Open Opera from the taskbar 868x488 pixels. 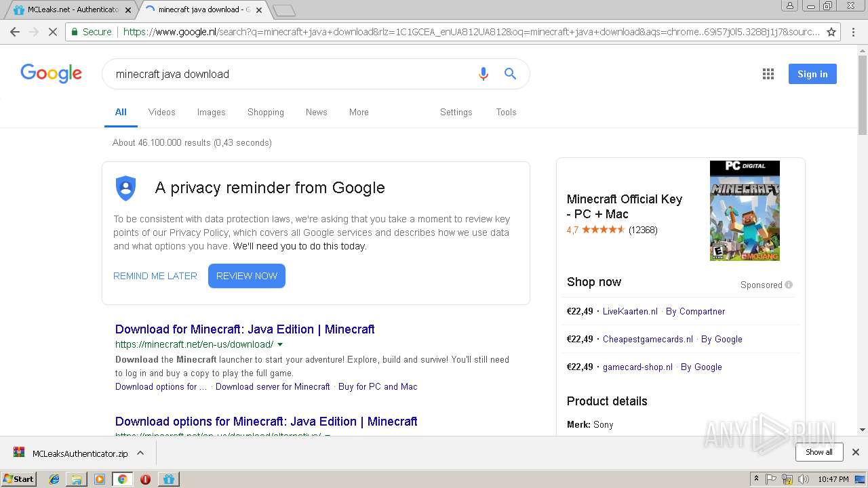pyautogui.click(x=145, y=479)
